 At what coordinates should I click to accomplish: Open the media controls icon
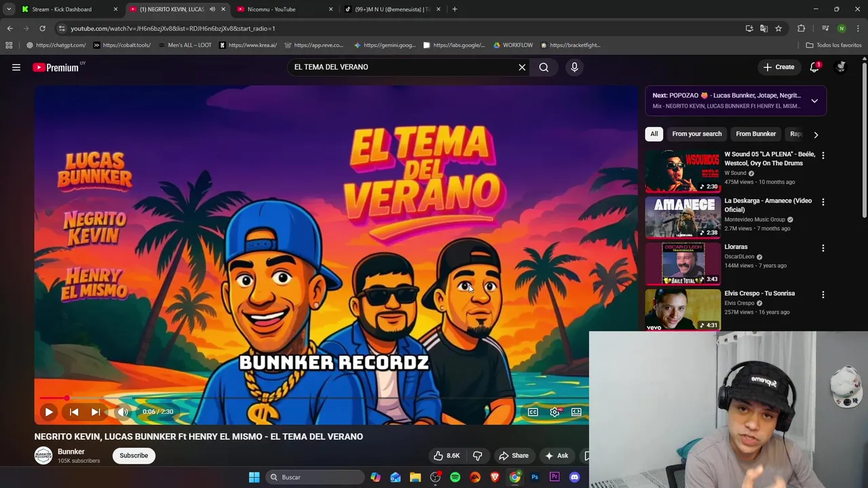tap(825, 28)
